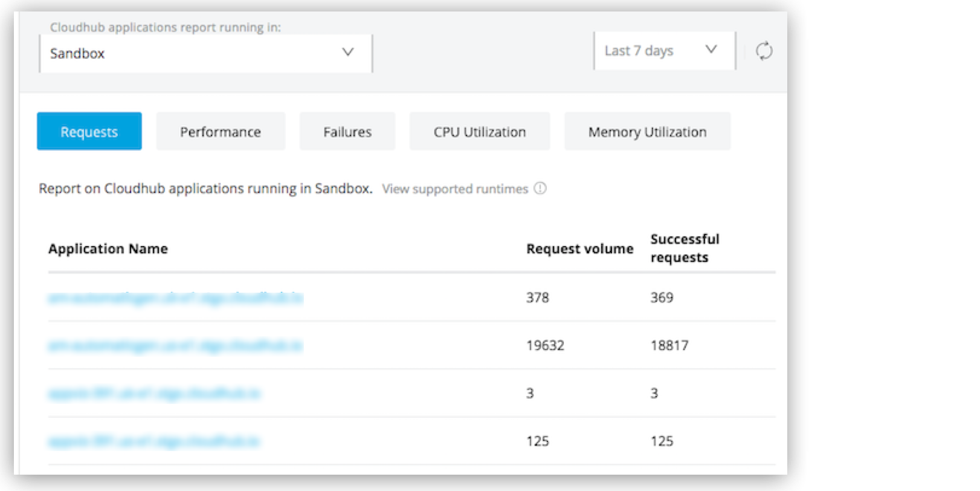Screen dimensions: 980x491
Task: Select the chevron on the Sandbox selector
Action: 347,53
